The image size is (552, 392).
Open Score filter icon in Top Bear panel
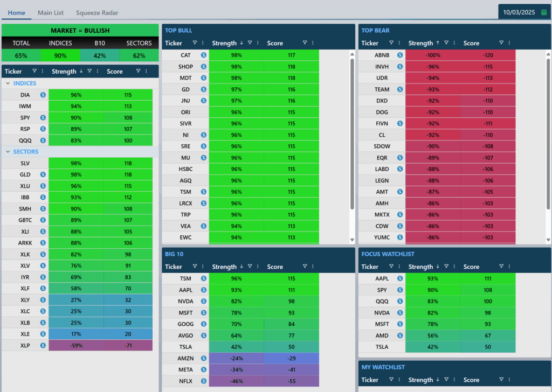[x=501, y=43]
